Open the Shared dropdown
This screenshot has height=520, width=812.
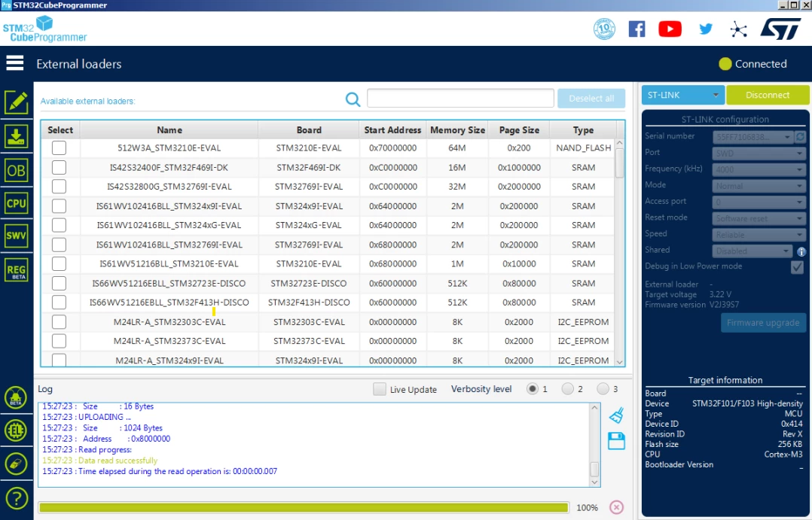(752, 251)
